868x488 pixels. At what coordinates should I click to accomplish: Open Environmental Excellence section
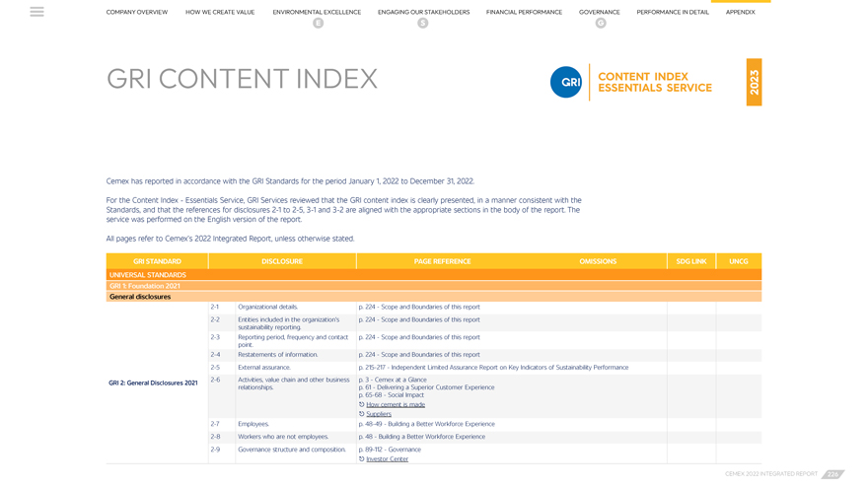pos(317,12)
